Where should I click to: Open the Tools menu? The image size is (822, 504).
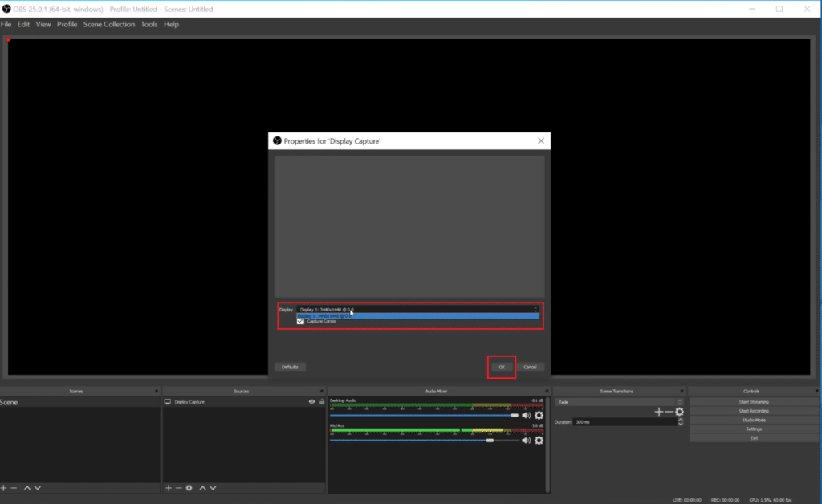[x=149, y=24]
